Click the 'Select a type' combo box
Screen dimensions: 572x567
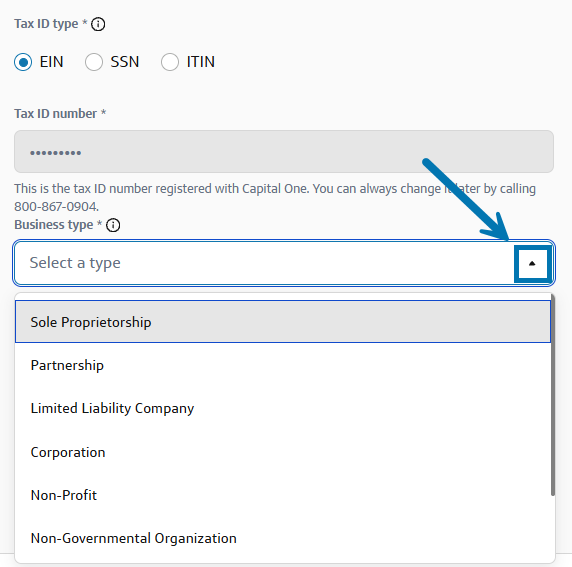(284, 263)
